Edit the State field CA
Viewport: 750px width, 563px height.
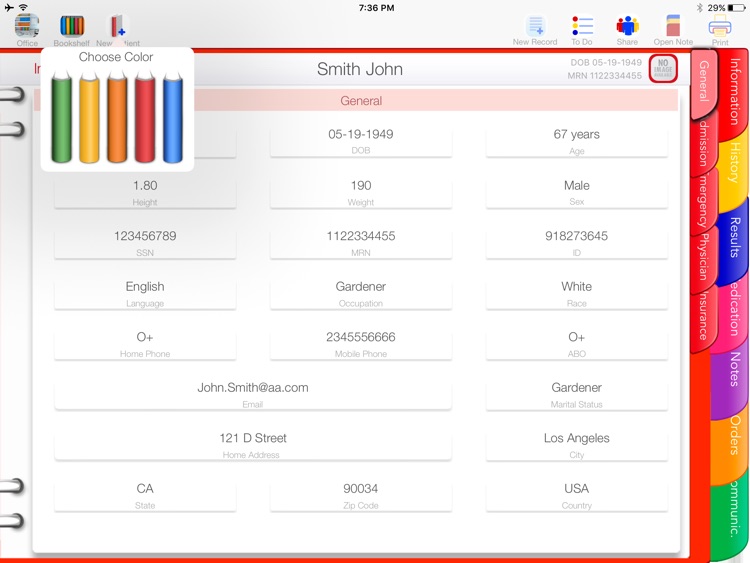(145, 496)
